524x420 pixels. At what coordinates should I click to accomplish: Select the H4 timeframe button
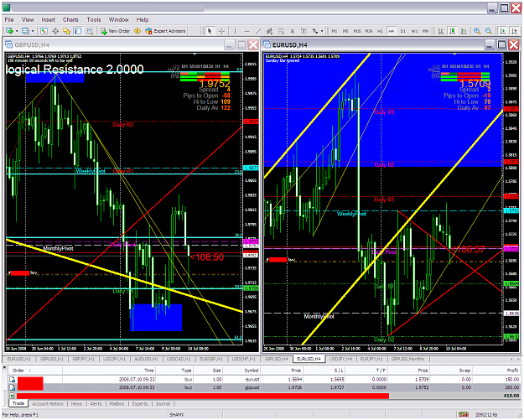[x=392, y=31]
